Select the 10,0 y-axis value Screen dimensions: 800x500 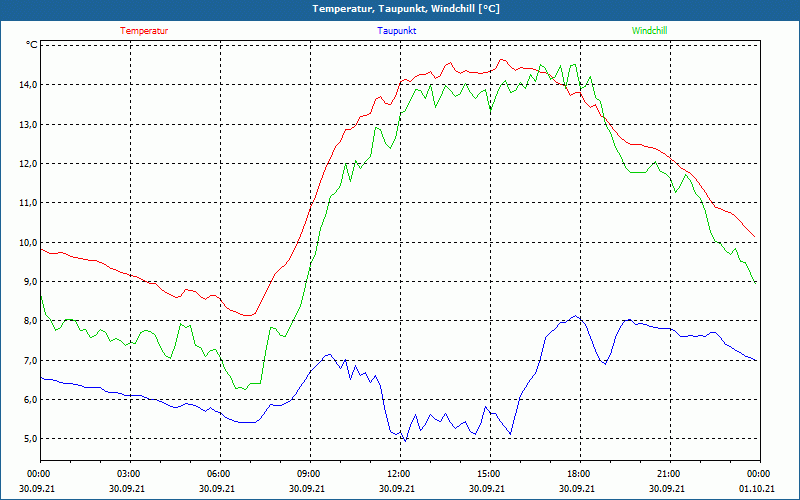pyautogui.click(x=28, y=242)
